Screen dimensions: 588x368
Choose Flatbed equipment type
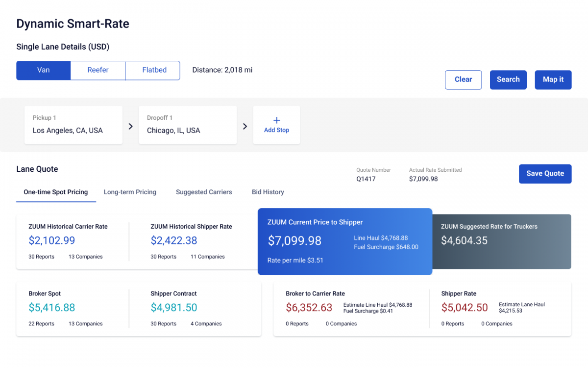[154, 70]
